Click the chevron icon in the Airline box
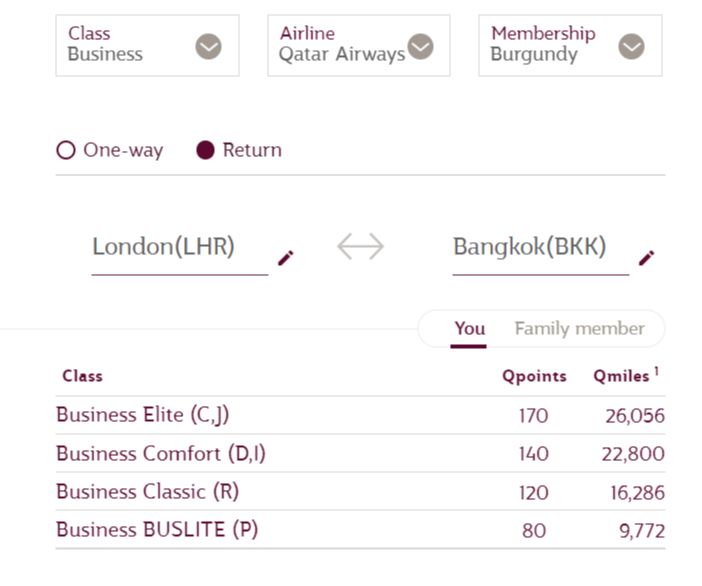This screenshot has height=586, width=702. [420, 46]
